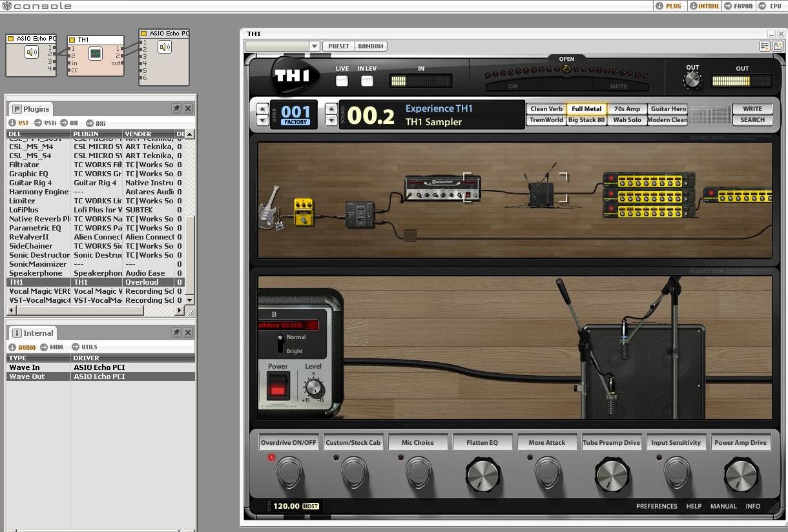
Task: Click the yellow square on the TH1 node
Action: point(72,40)
